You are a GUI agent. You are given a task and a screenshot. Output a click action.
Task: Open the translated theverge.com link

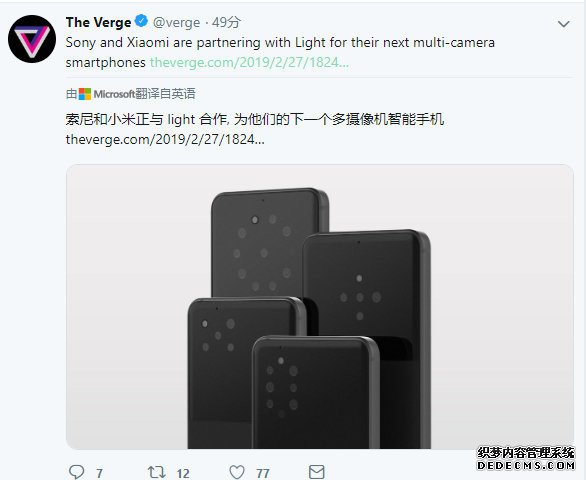(x=165, y=139)
